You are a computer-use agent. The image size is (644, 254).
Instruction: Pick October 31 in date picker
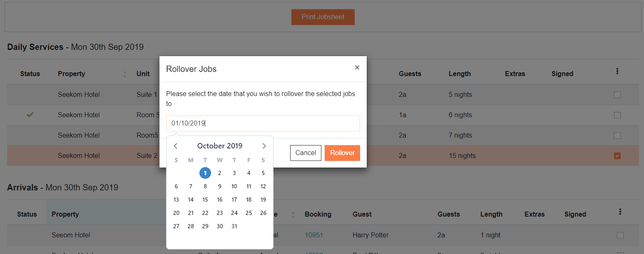234,226
